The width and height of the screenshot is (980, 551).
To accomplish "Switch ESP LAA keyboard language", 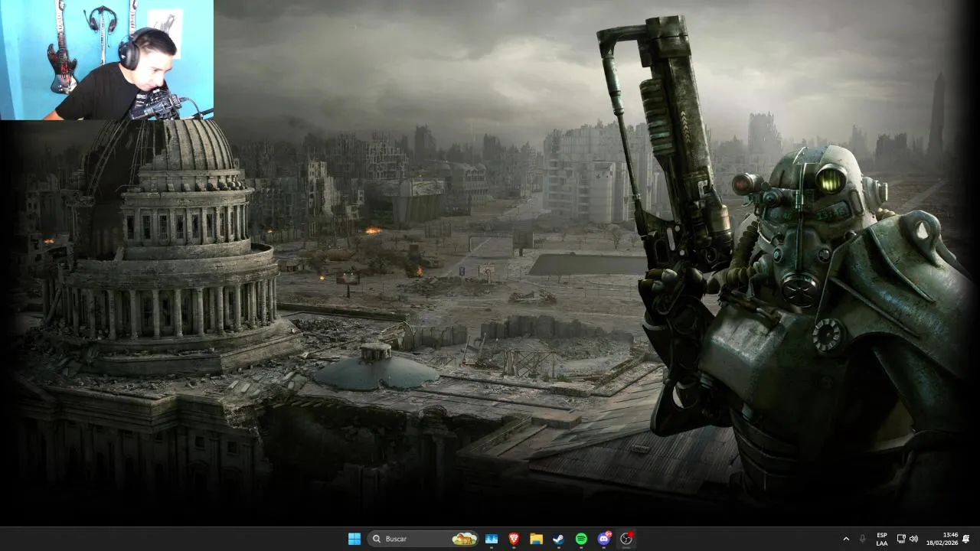I will click(x=882, y=539).
